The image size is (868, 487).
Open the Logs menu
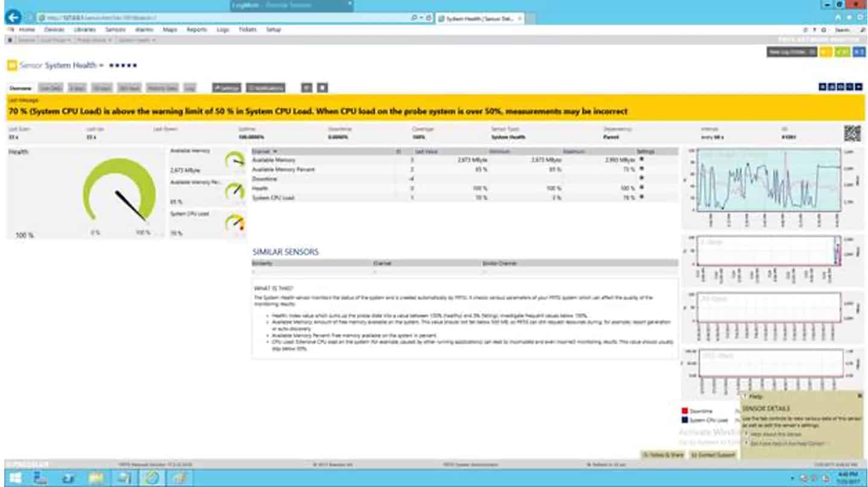pyautogui.click(x=223, y=30)
